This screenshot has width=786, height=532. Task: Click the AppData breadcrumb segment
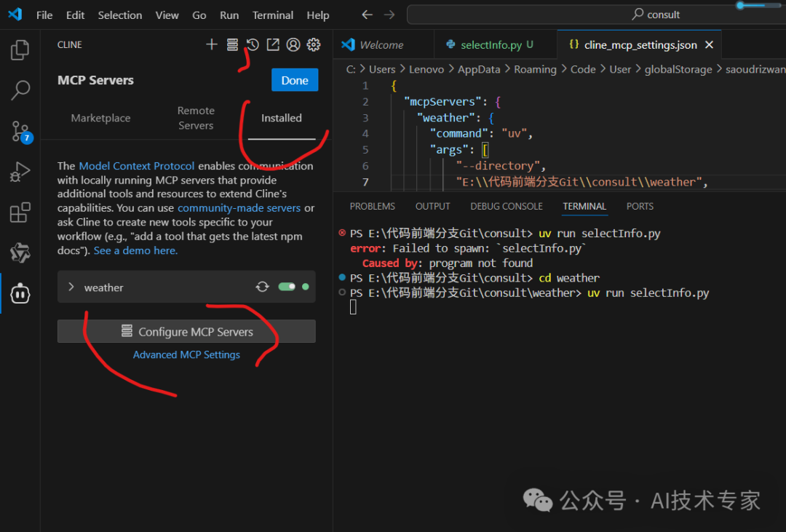point(479,69)
